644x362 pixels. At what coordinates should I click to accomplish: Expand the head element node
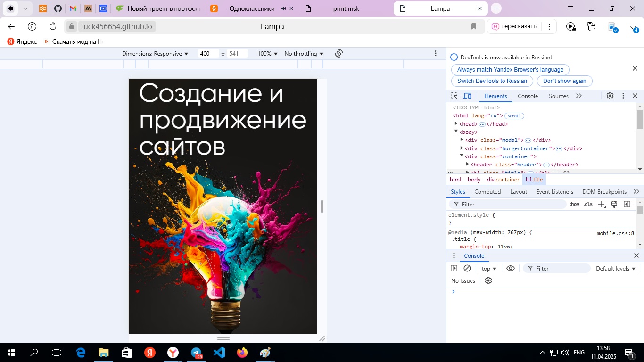click(x=456, y=124)
